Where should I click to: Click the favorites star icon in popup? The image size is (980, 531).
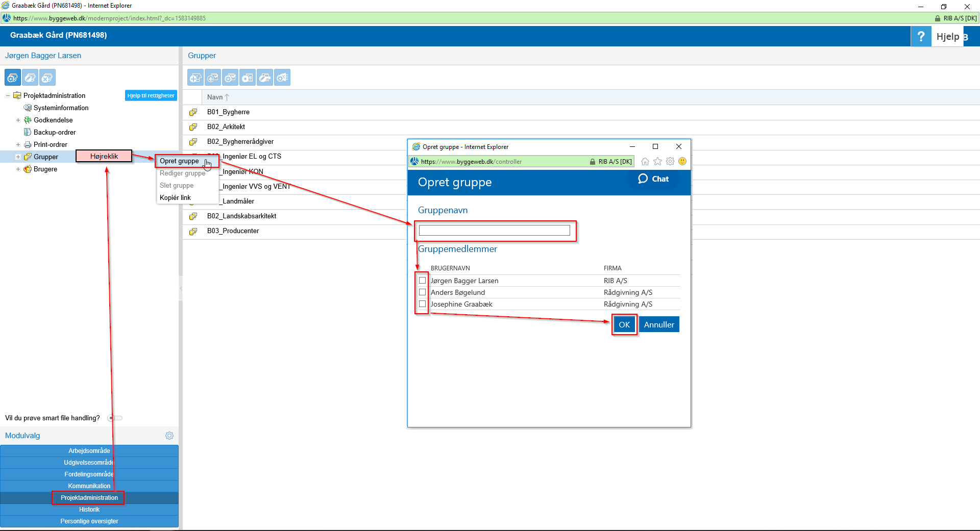657,162
